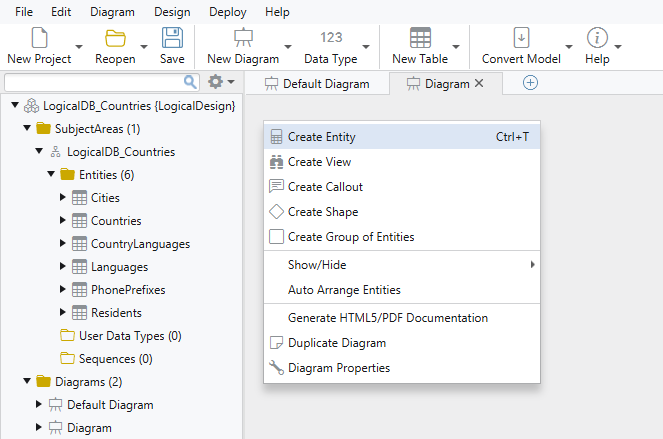
Task: Click the LogicalDB_Countries project cubes icon
Action: coord(31,106)
